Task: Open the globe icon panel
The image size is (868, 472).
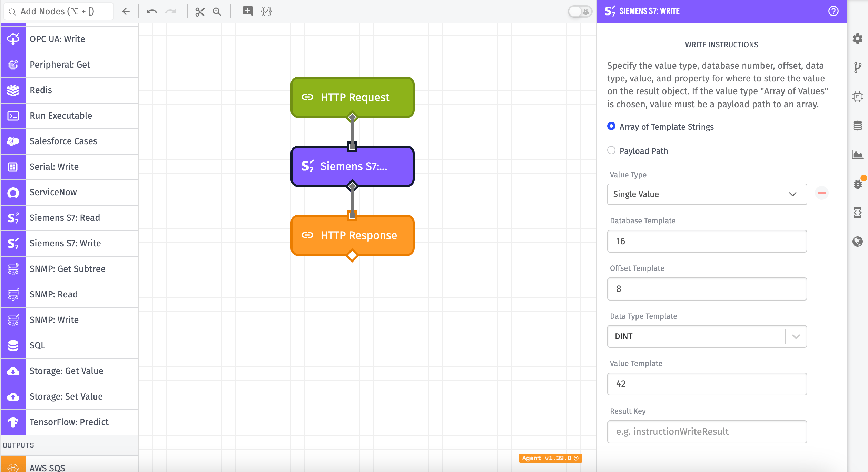Action: [x=858, y=242]
